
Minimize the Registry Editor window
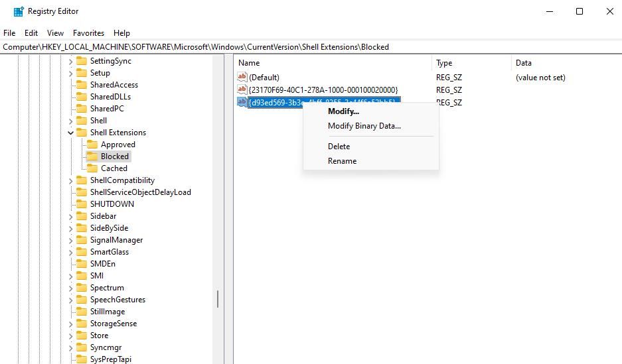coord(550,11)
